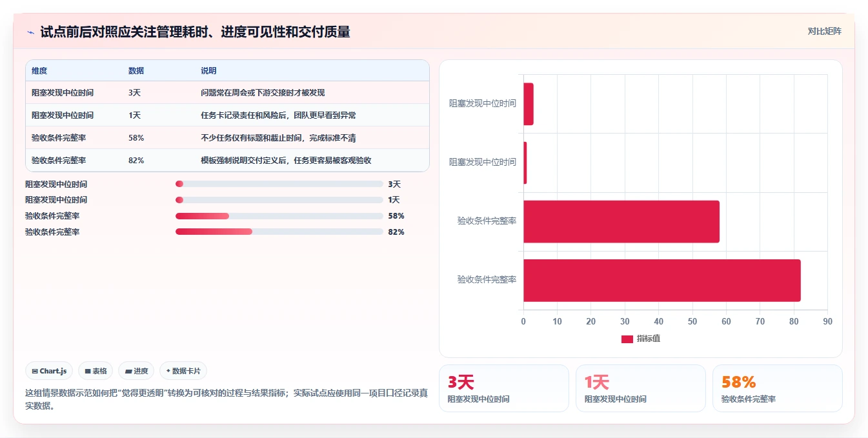Screen dimensions: 868x438
Task: Open the pink 1天 stat card
Action: click(x=641, y=388)
